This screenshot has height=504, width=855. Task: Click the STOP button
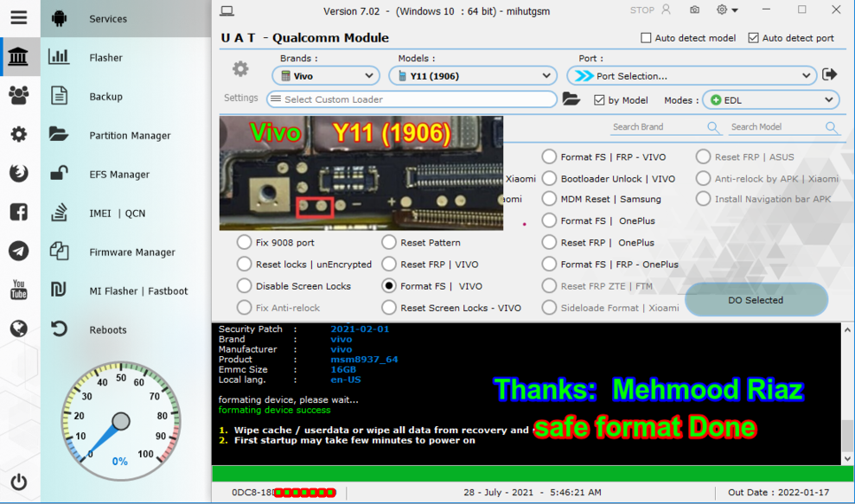[641, 10]
